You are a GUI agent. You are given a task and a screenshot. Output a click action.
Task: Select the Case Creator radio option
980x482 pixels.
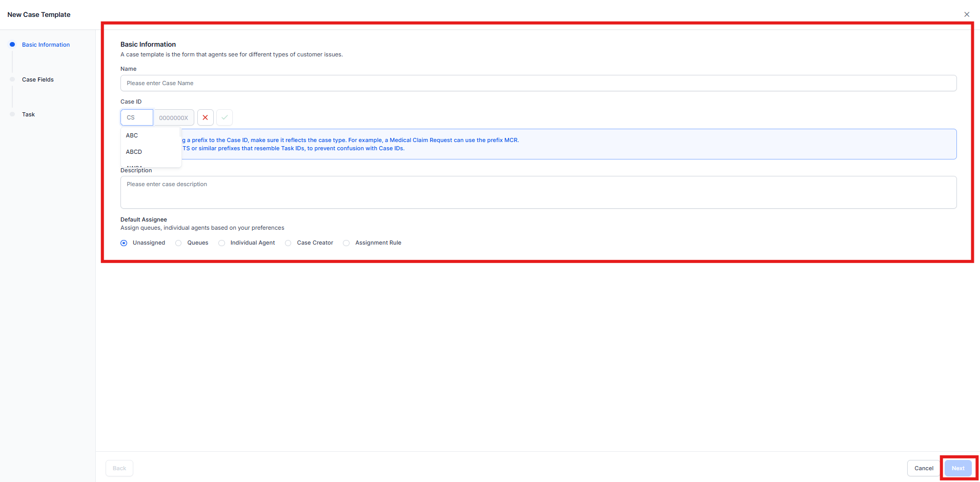[x=288, y=243]
